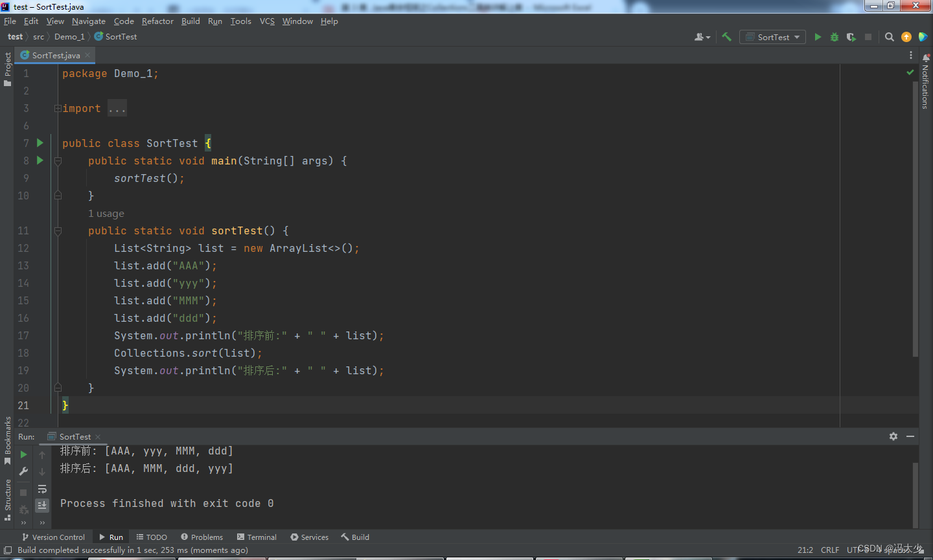933x560 pixels.
Task: Open the bottom Build tool window tab
Action: (355, 537)
